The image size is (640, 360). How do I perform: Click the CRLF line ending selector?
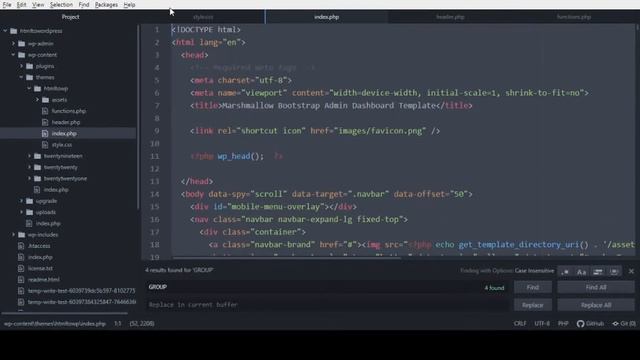(520, 324)
